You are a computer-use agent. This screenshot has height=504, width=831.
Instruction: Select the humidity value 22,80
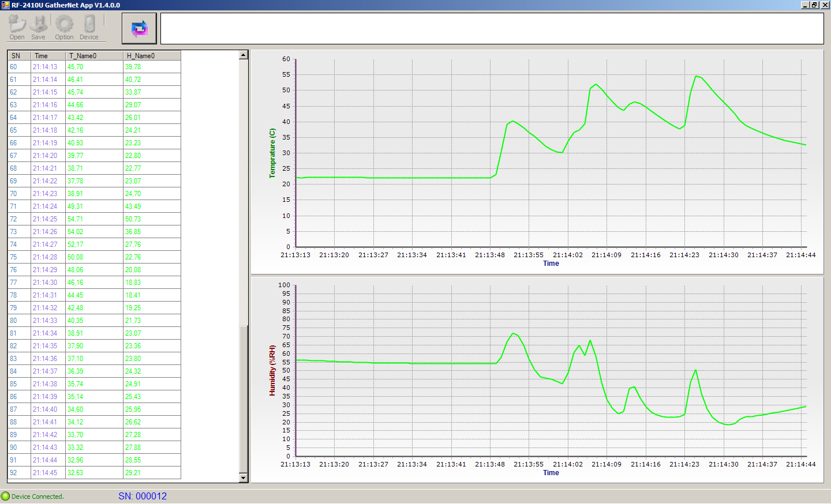point(152,156)
